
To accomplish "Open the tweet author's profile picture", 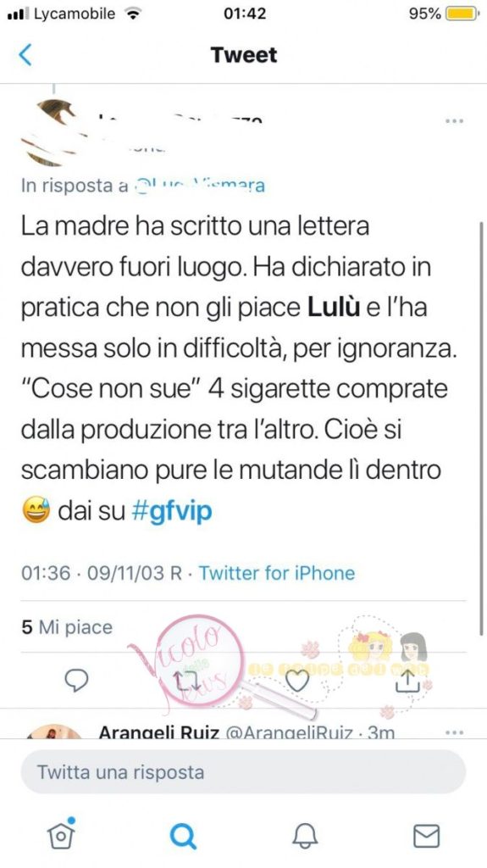I will coord(51,133).
